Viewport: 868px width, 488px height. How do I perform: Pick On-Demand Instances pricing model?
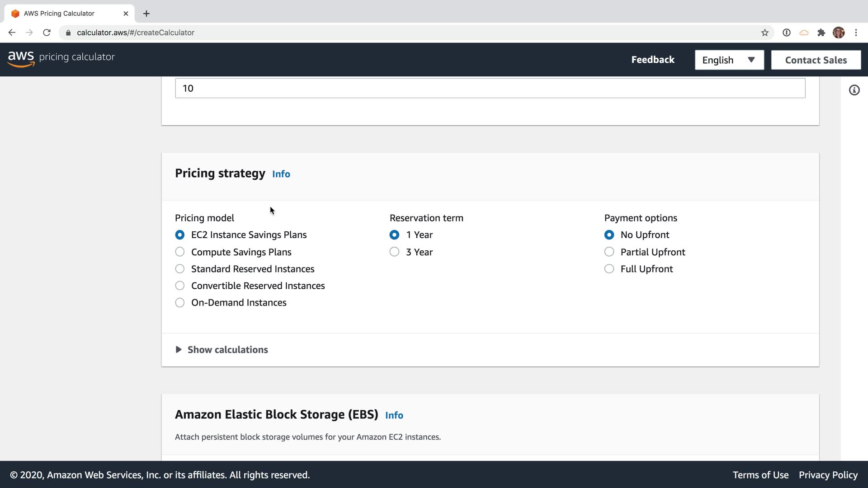pyautogui.click(x=180, y=303)
